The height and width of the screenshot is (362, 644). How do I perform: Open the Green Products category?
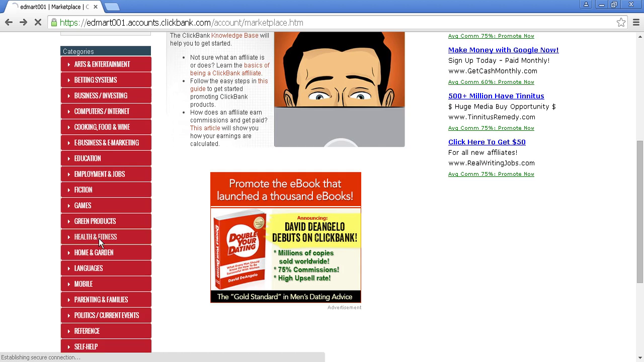106,221
